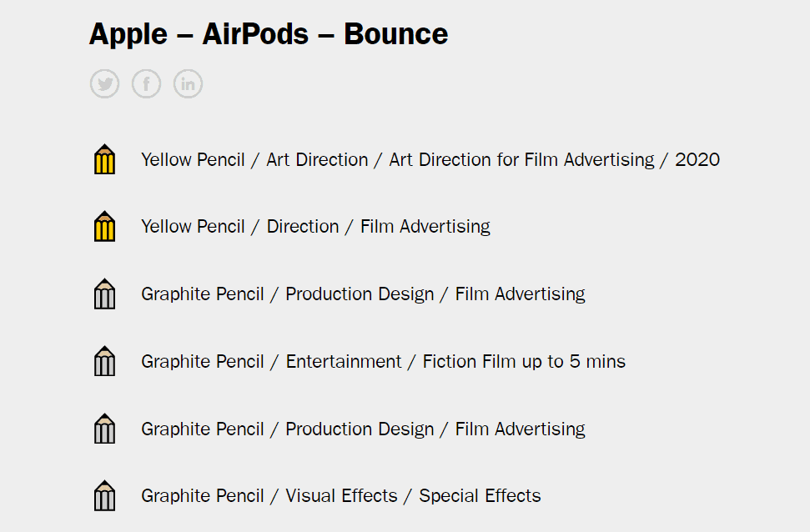This screenshot has height=532, width=810.
Task: Share the page on Facebook
Action: pos(147,84)
